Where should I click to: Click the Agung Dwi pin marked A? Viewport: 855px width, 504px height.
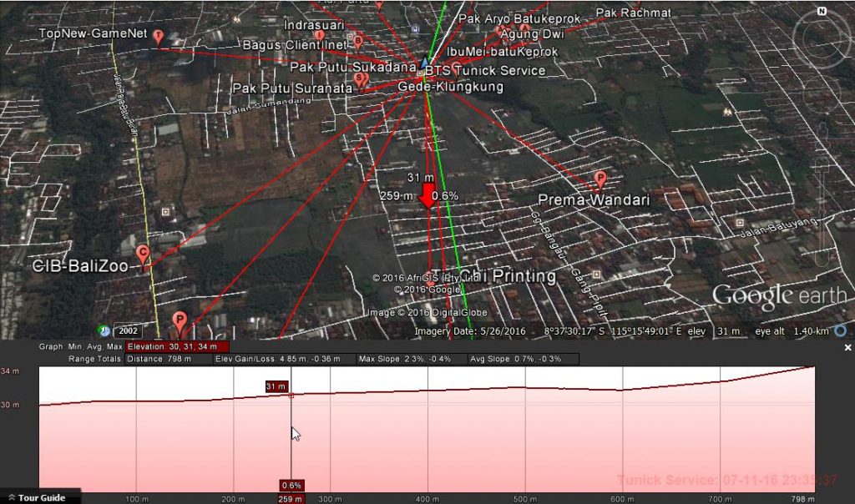click(x=524, y=28)
